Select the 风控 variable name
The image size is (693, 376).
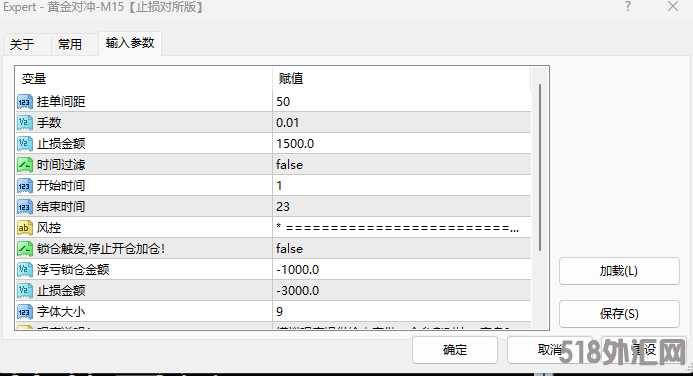click(49, 228)
